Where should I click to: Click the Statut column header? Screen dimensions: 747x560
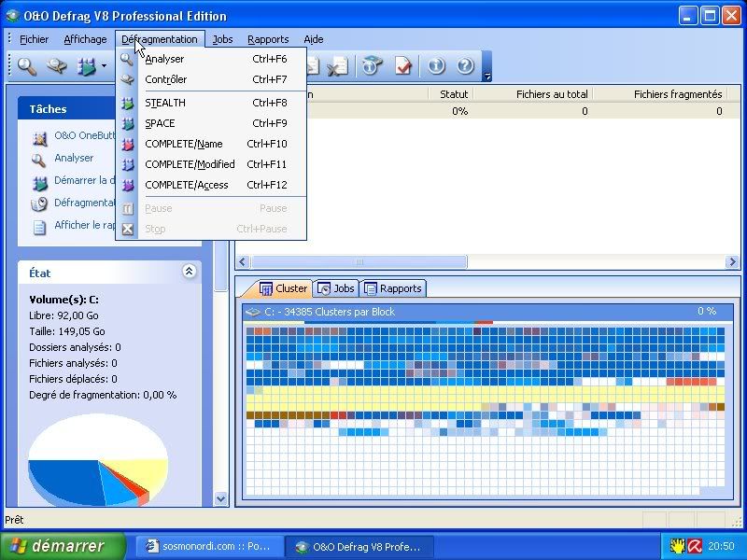[x=451, y=94]
